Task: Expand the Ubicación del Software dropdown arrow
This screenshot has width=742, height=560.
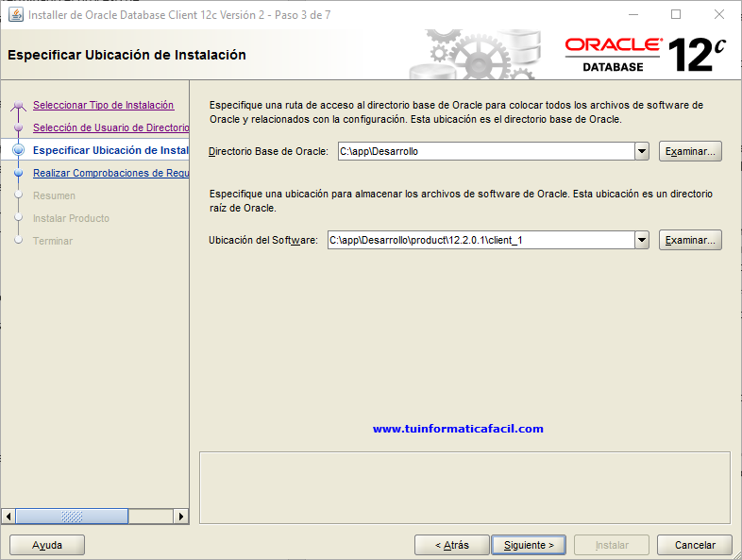Action: coord(642,240)
